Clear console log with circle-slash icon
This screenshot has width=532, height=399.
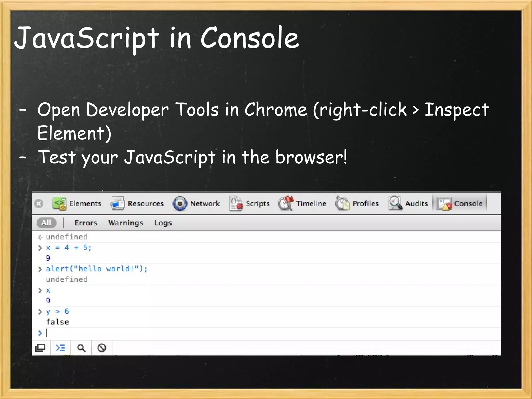click(102, 348)
